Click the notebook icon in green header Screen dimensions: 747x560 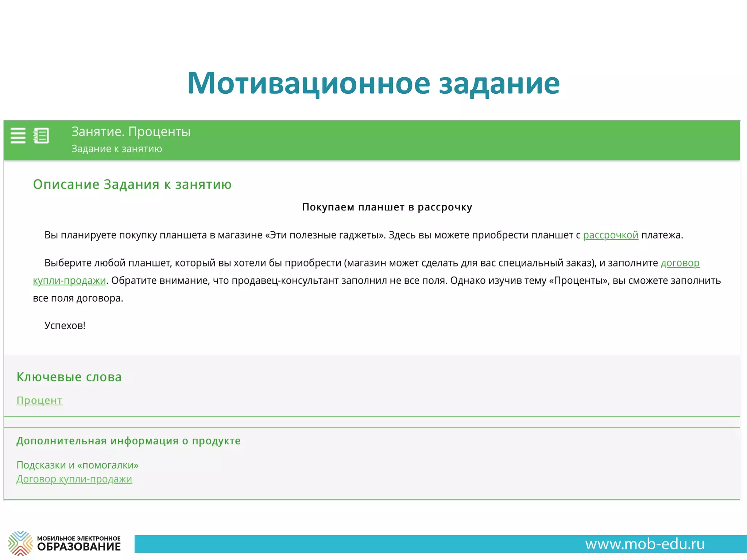click(x=41, y=136)
